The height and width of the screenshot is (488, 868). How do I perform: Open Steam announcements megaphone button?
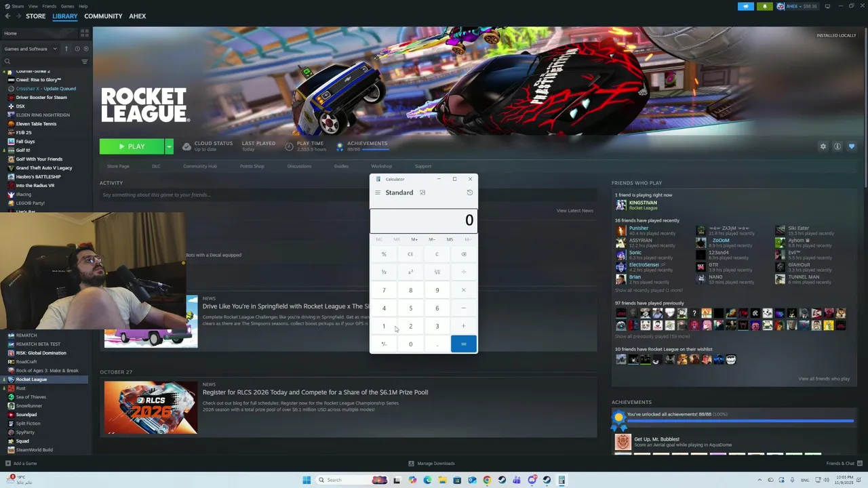[745, 6]
